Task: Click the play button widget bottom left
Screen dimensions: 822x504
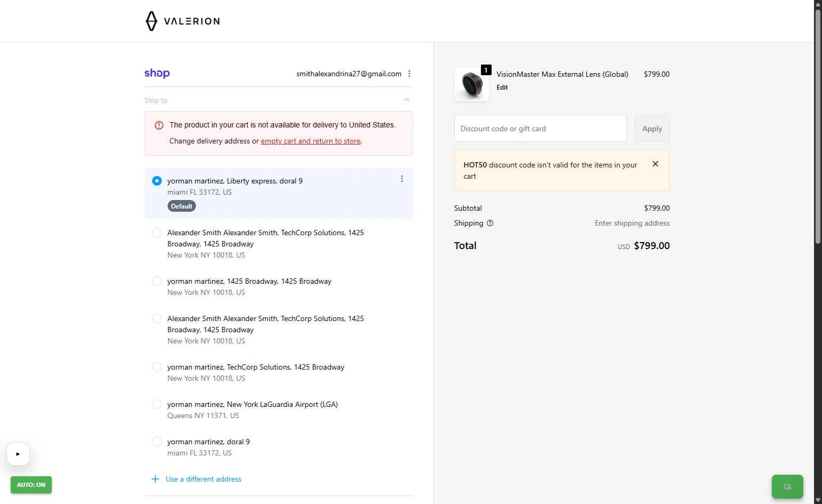Action: [x=18, y=454]
